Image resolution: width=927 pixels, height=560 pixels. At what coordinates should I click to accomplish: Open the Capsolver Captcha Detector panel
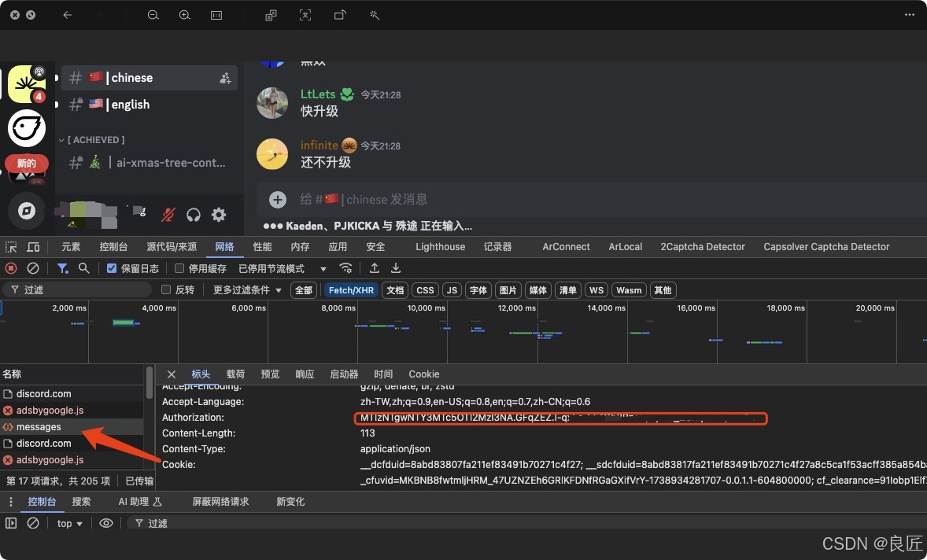coord(825,246)
